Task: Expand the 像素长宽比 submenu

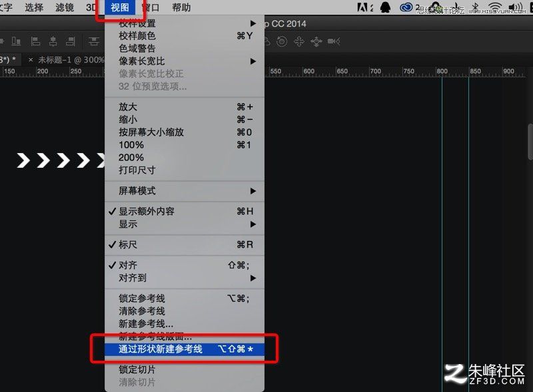Action: pos(185,61)
